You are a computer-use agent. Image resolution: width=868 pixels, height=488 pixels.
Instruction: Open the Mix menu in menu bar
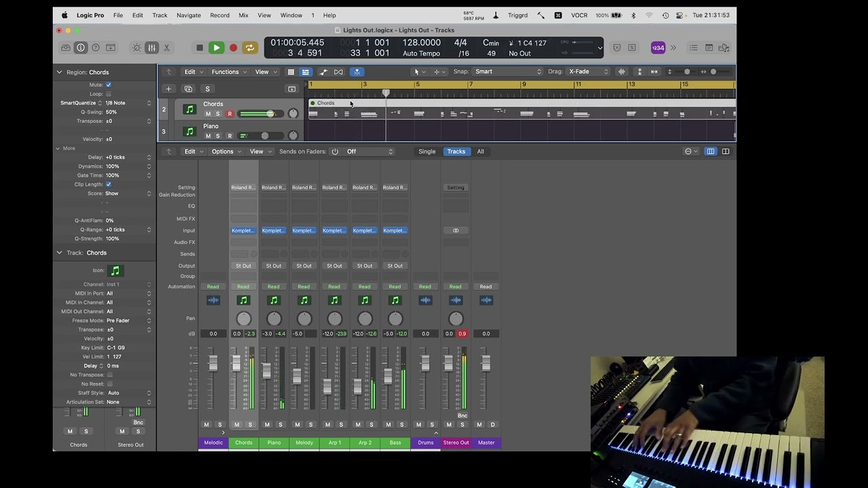pyautogui.click(x=243, y=15)
